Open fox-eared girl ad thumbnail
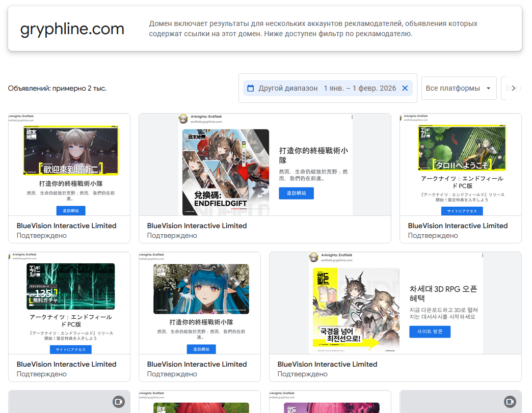Viewport: 532px width, 413px height. tap(70, 150)
